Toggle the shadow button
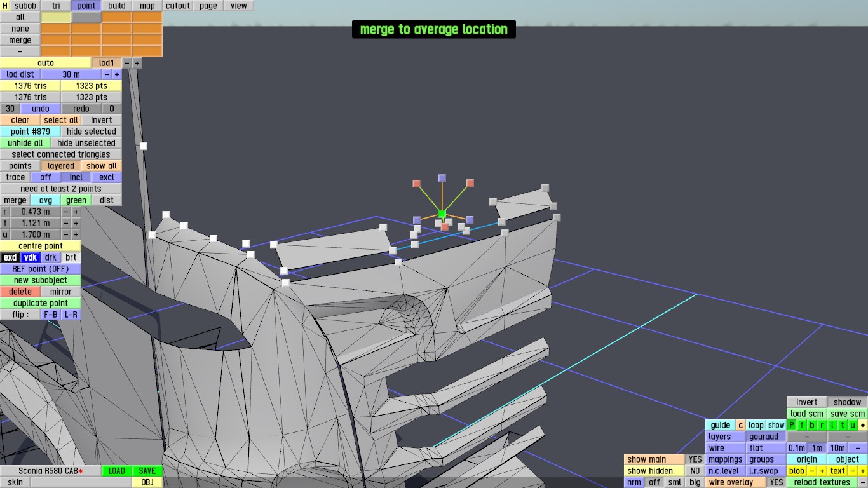 [848, 402]
